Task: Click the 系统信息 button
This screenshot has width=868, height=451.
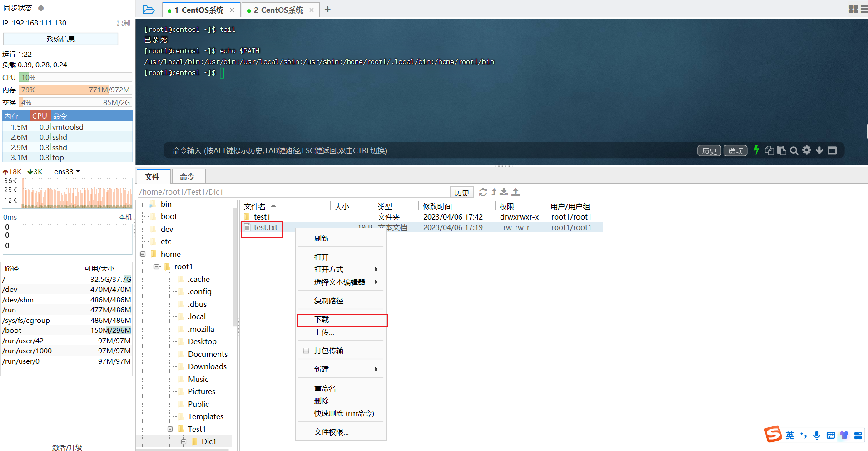Action: coord(60,39)
